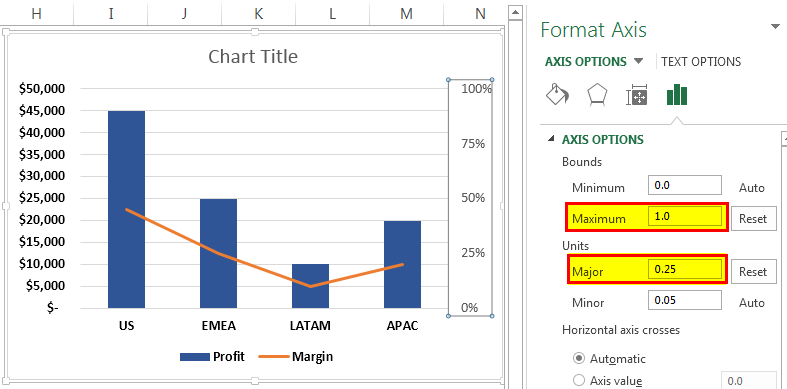Click the Minimum bounds input field

[685, 185]
